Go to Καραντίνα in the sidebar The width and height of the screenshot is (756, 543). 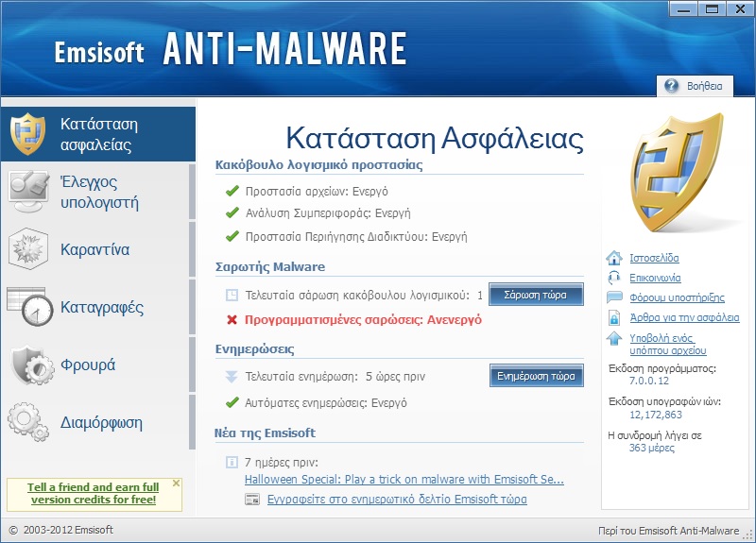click(x=98, y=249)
